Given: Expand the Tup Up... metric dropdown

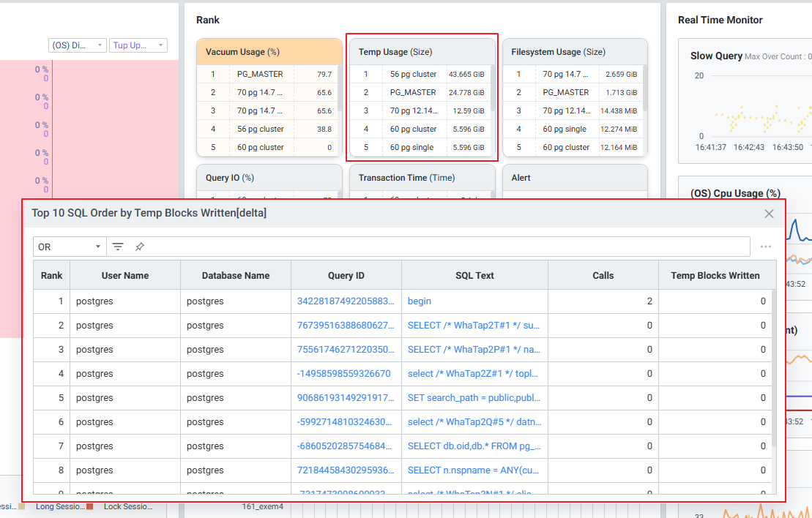Looking at the screenshot, I should tap(138, 45).
